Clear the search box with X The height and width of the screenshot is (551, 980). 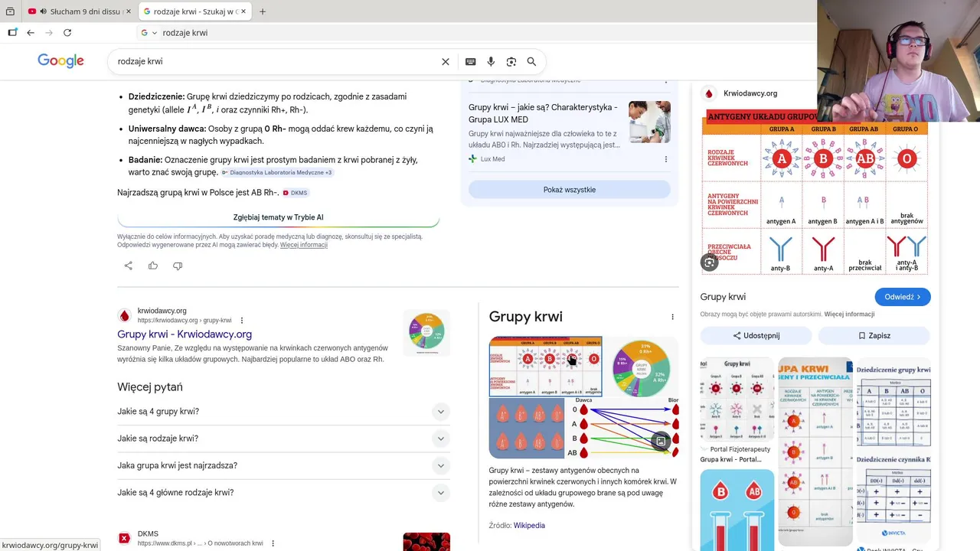[x=446, y=62]
